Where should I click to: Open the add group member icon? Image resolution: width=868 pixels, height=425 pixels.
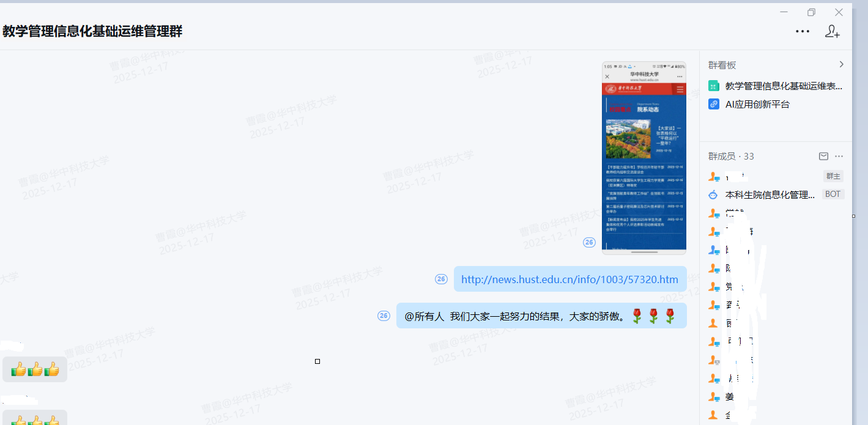(833, 31)
